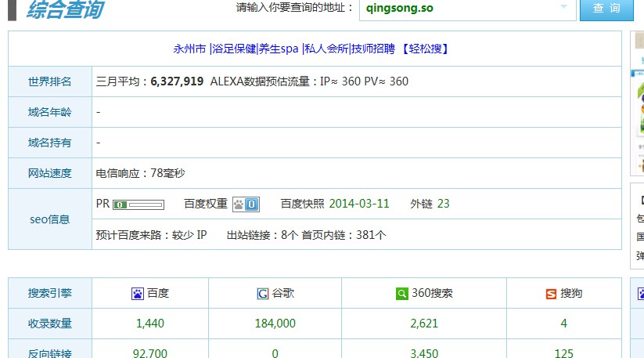Click the 域名年龄 row label
This screenshot has width=644, height=358.
coord(50,112)
